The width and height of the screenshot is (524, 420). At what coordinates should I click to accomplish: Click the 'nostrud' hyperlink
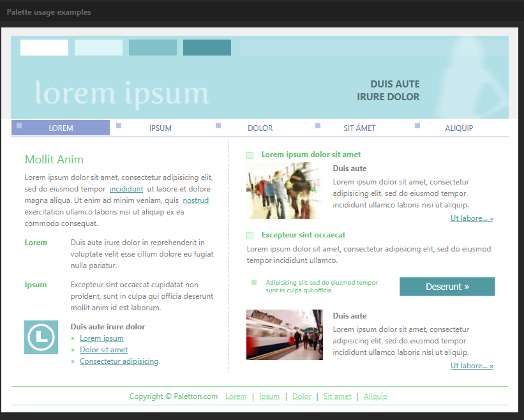195,200
